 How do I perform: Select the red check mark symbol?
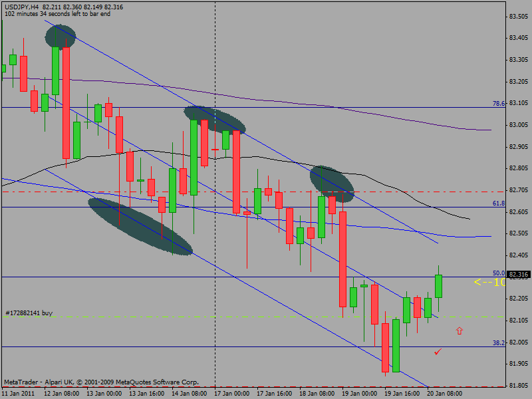click(x=438, y=352)
